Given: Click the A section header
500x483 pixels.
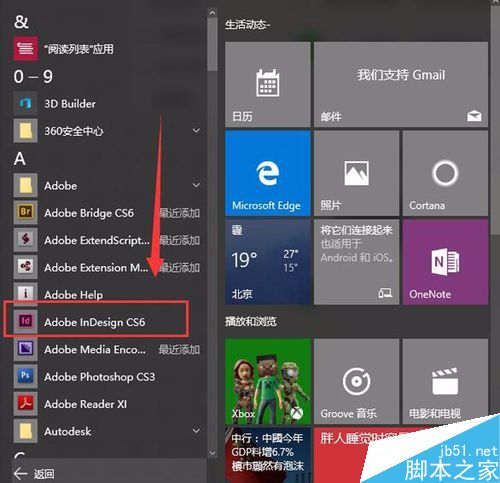Looking at the screenshot, I should pyautogui.click(x=20, y=159).
